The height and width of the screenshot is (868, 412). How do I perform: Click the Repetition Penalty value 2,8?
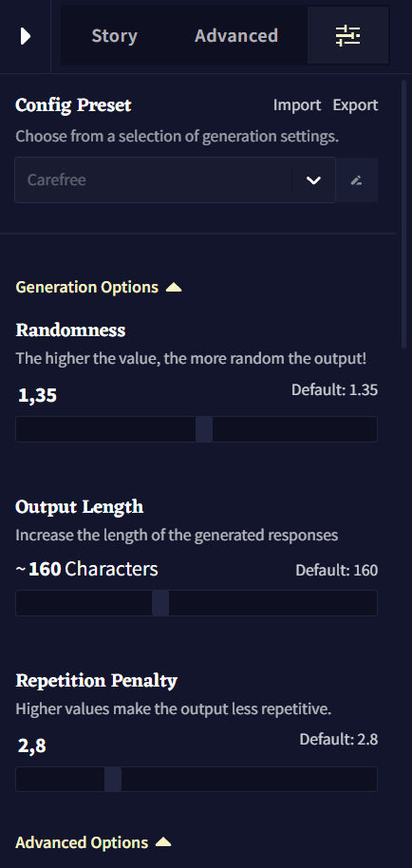(32, 746)
